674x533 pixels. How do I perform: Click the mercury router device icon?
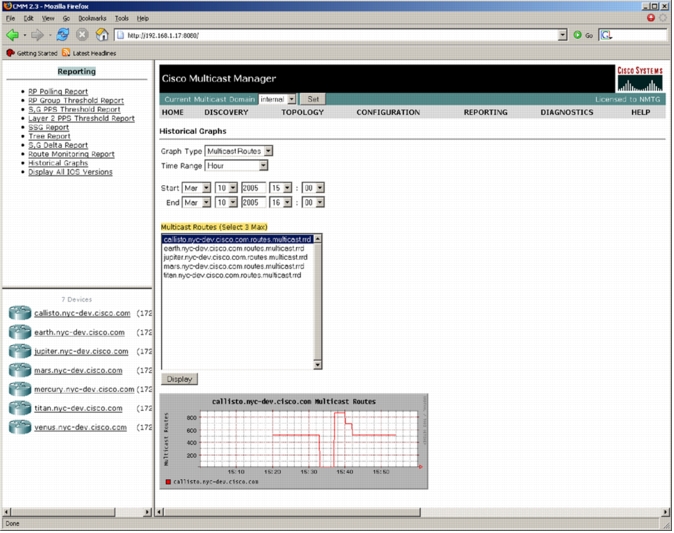(x=20, y=389)
